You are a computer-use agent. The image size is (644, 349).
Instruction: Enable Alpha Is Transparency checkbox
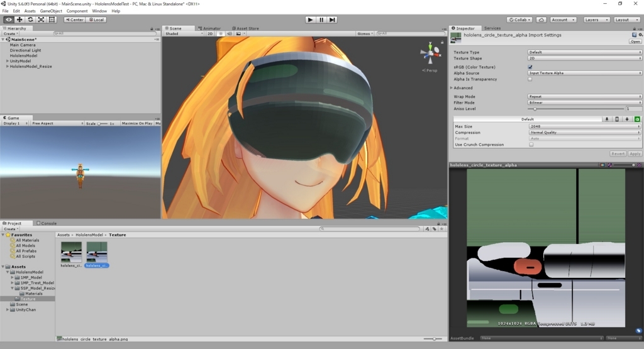(x=530, y=79)
